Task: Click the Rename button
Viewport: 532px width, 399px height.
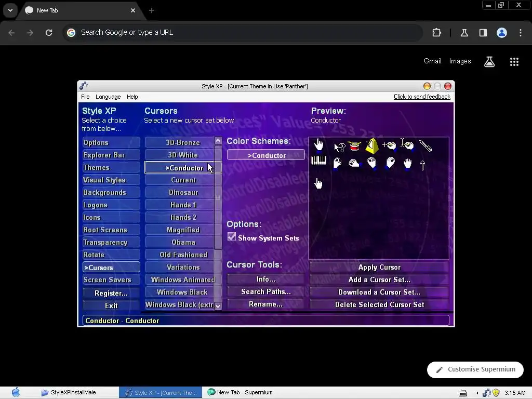Action: pyautogui.click(x=265, y=304)
